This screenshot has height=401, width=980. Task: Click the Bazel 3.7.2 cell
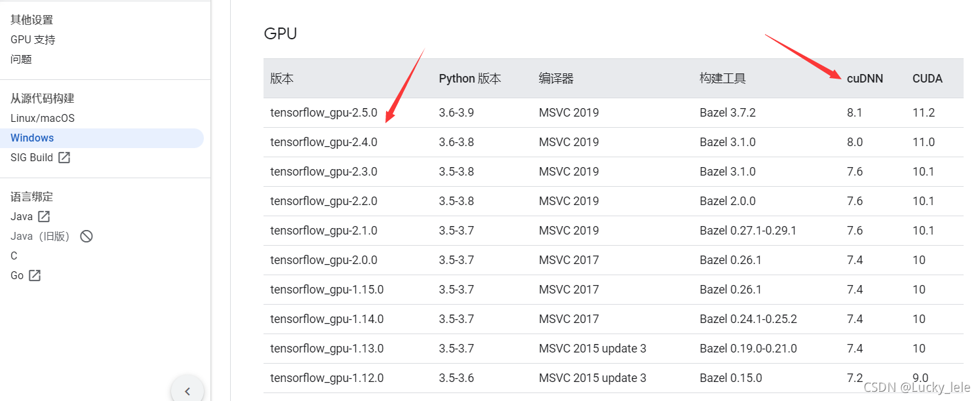[728, 113]
